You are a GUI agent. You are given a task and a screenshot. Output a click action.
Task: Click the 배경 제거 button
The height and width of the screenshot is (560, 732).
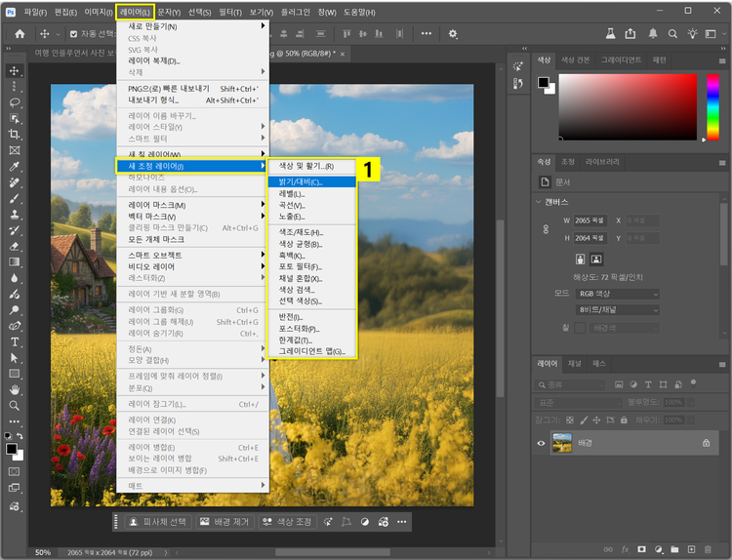(225, 522)
